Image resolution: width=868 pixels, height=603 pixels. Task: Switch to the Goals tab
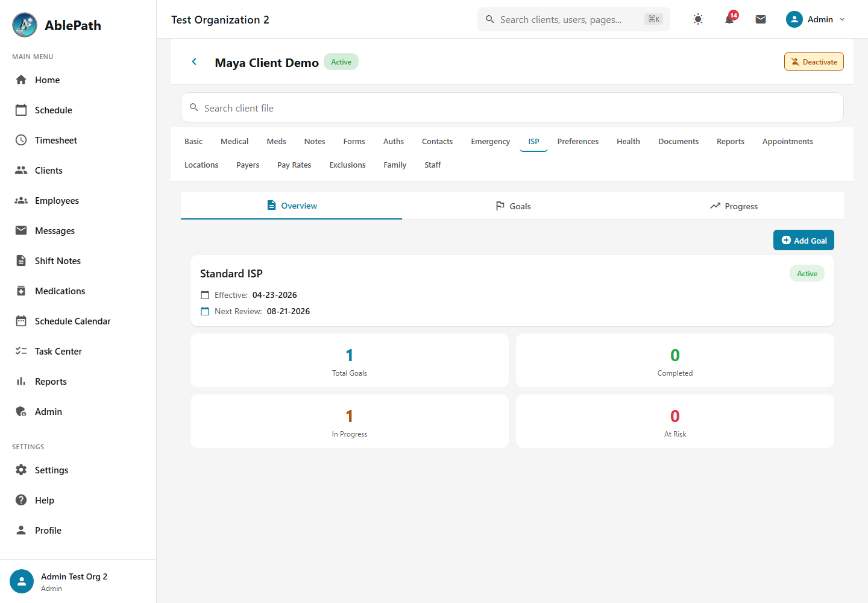click(x=513, y=206)
